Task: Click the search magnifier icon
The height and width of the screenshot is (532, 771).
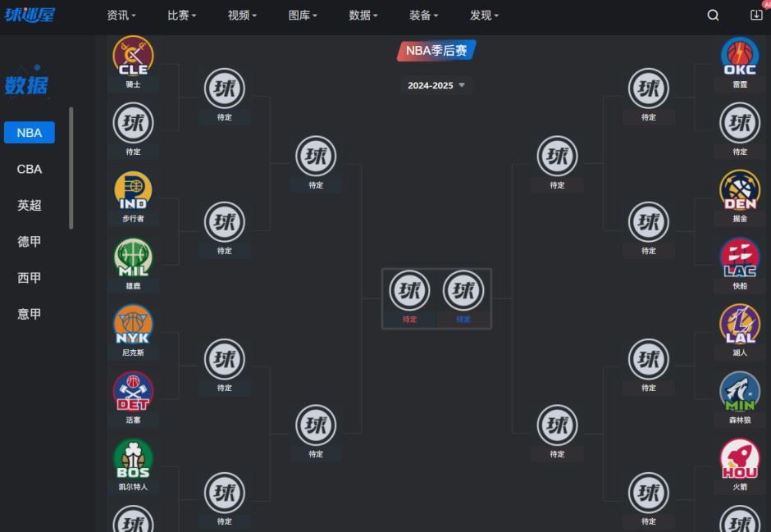Action: click(713, 16)
